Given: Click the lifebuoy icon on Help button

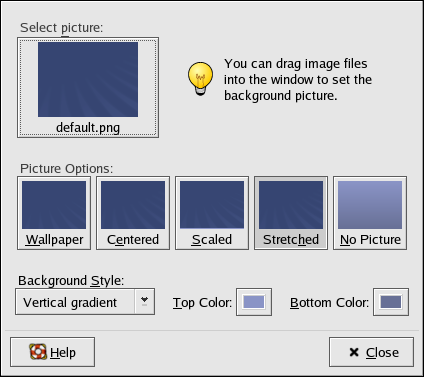Looking at the screenshot, I should click(38, 352).
